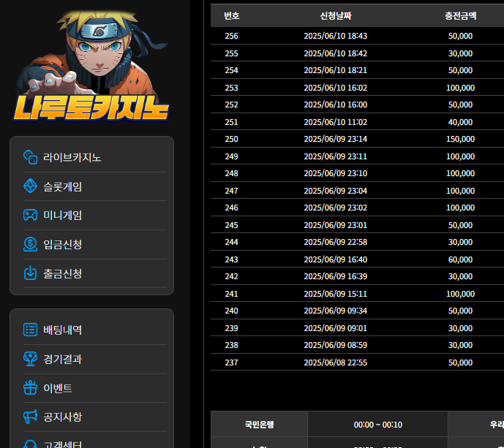Select row number 254
This screenshot has height=448, width=504.
231,70
